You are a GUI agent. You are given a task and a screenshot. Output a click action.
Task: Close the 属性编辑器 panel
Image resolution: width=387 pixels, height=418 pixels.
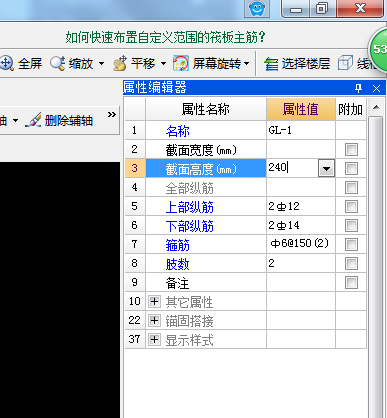pos(376,88)
